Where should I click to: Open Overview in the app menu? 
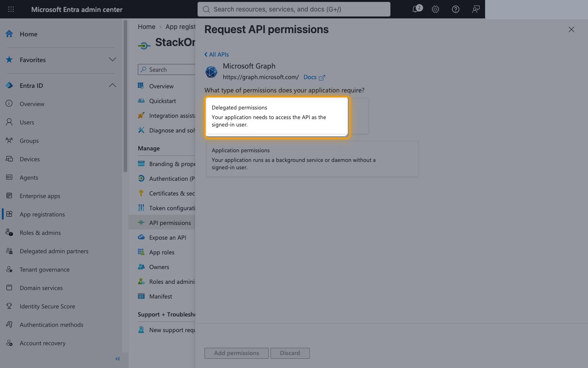click(161, 86)
